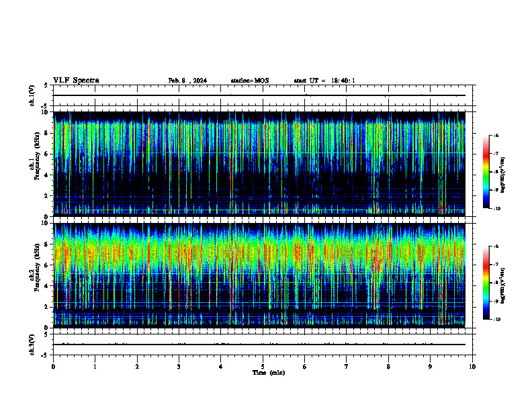
Task: Click the "ch.1(V)" waveform axis label
Action: [32, 95]
